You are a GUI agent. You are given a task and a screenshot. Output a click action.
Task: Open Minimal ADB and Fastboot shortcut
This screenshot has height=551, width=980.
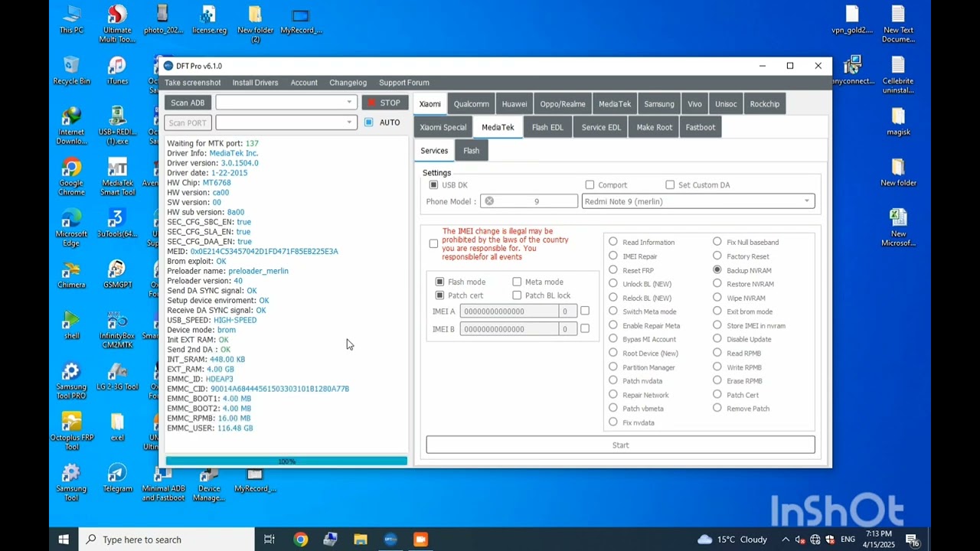163,483
